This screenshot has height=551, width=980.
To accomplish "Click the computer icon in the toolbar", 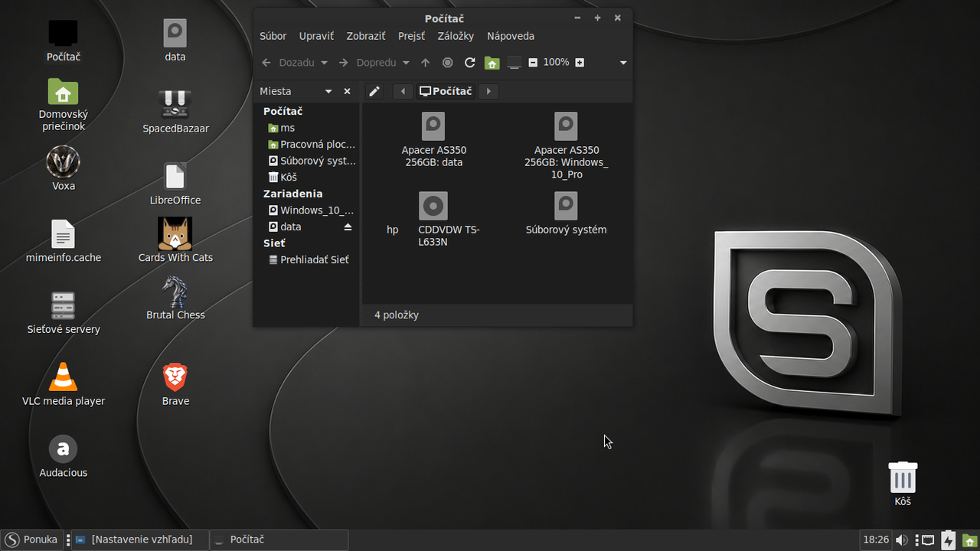I will pyautogui.click(x=514, y=63).
